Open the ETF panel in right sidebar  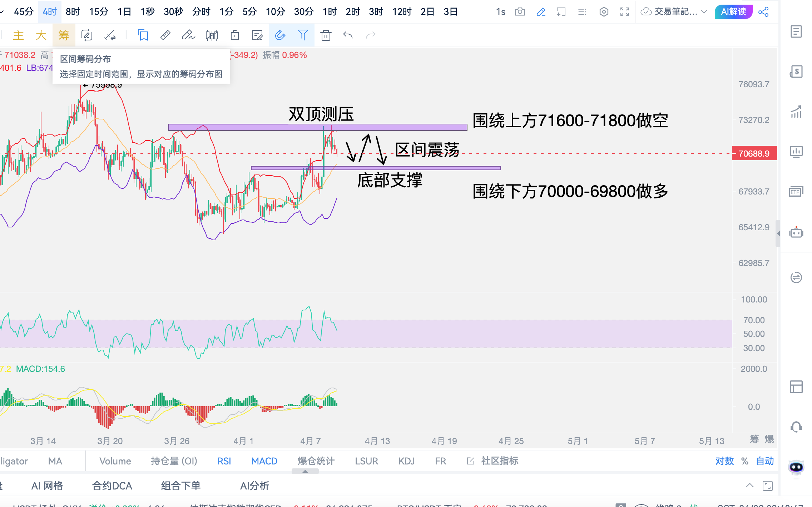[796, 192]
